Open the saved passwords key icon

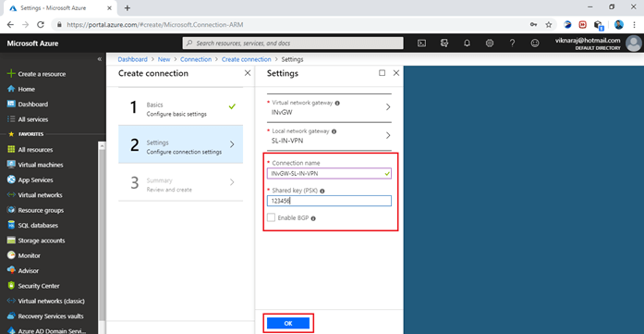pos(533,25)
